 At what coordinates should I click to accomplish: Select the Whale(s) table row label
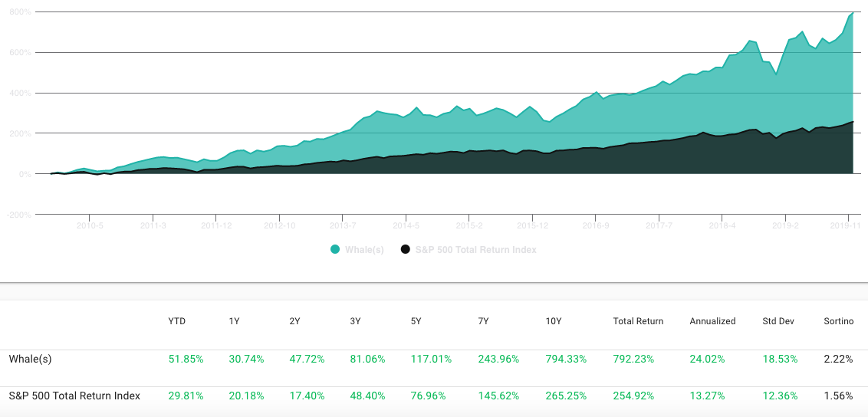pyautogui.click(x=31, y=359)
